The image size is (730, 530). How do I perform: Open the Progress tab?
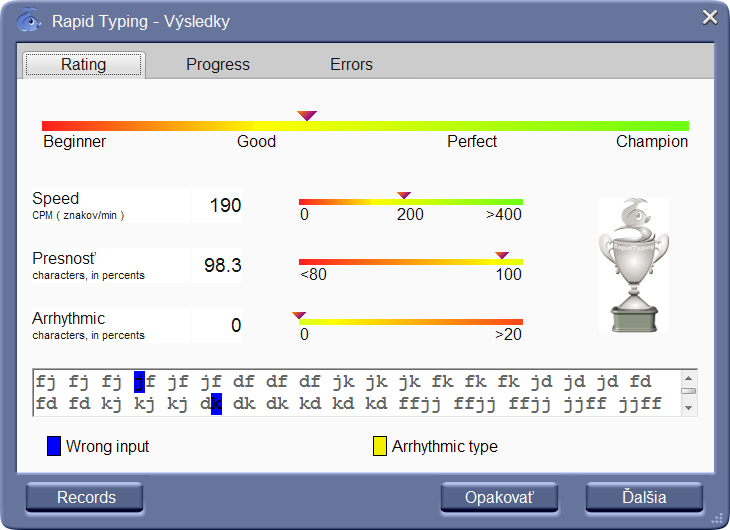pos(218,64)
